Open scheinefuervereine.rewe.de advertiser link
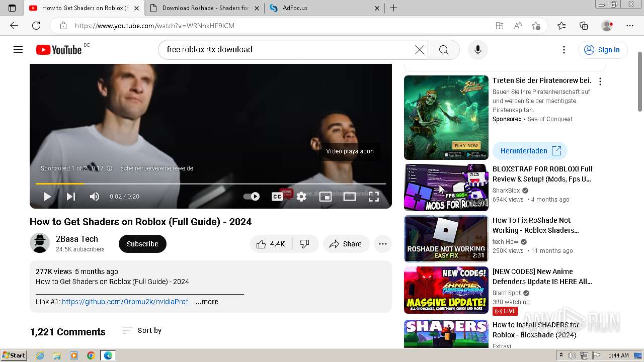 [x=157, y=168]
